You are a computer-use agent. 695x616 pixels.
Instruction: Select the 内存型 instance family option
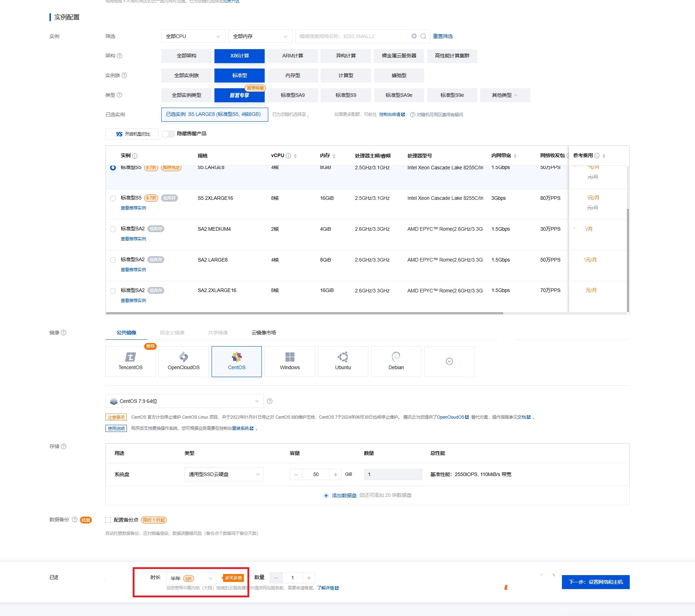coord(293,75)
